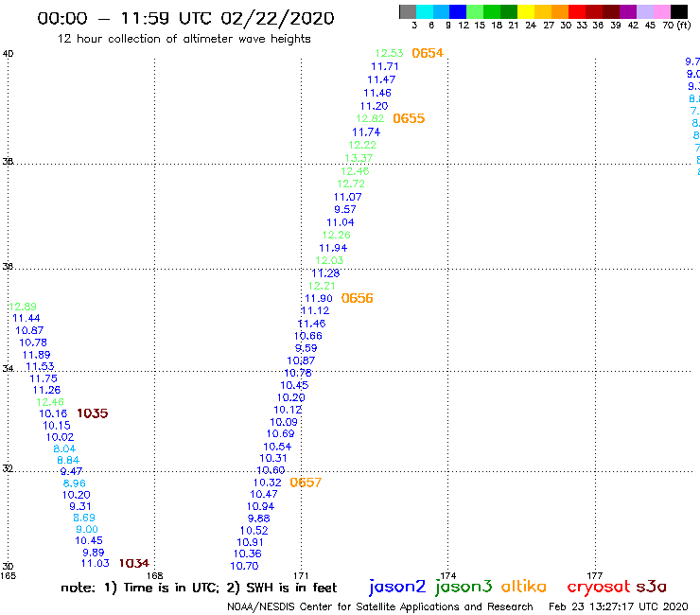Screen dimensions: 700x615
Task: Click the longitude axis label 171
Action: coord(301,575)
